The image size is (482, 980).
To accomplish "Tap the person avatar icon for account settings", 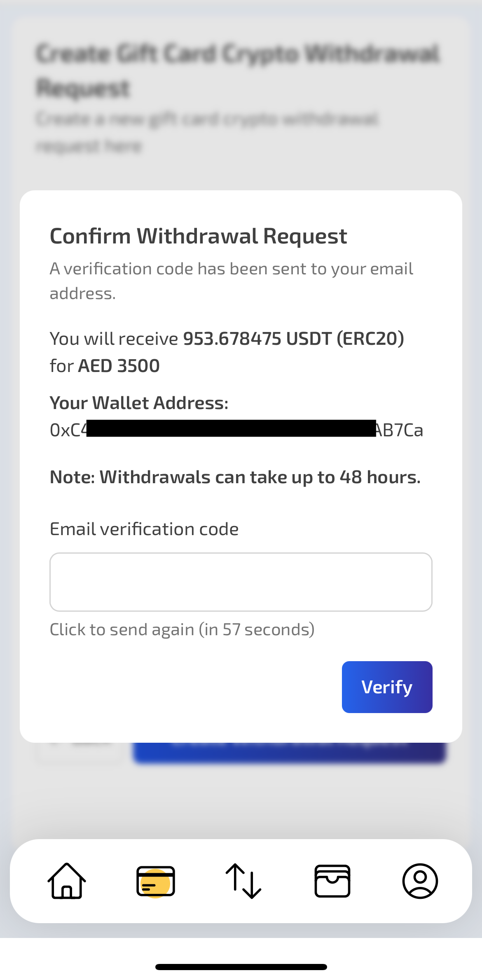I will pyautogui.click(x=420, y=880).
